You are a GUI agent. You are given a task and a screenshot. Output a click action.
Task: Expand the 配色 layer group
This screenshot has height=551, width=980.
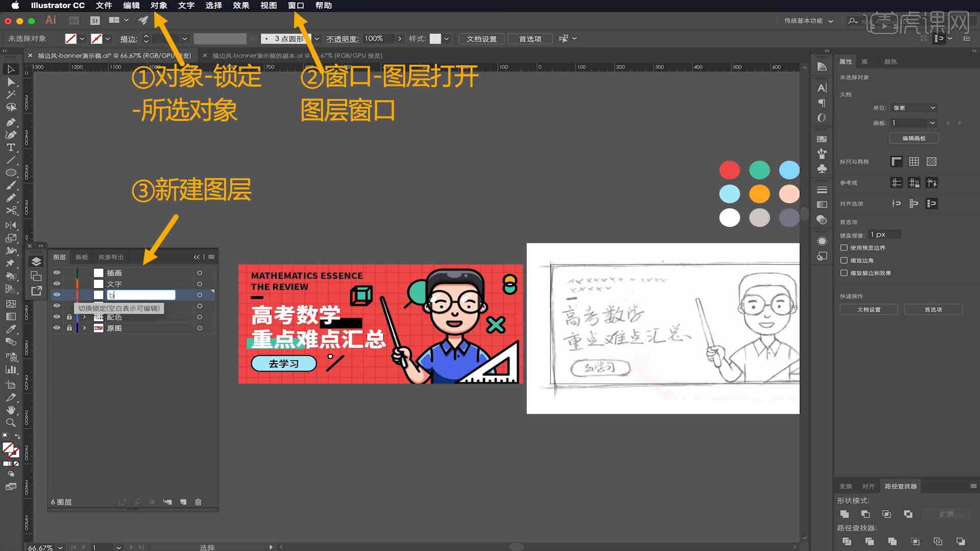[x=84, y=317]
